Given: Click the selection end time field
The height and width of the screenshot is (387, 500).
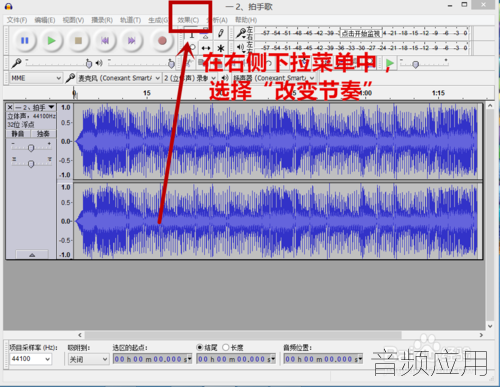Looking at the screenshot, I should tap(236, 359).
